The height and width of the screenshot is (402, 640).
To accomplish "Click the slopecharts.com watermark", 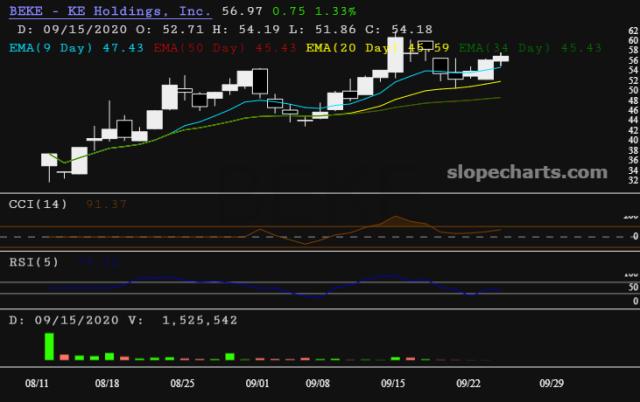I will tap(527, 172).
